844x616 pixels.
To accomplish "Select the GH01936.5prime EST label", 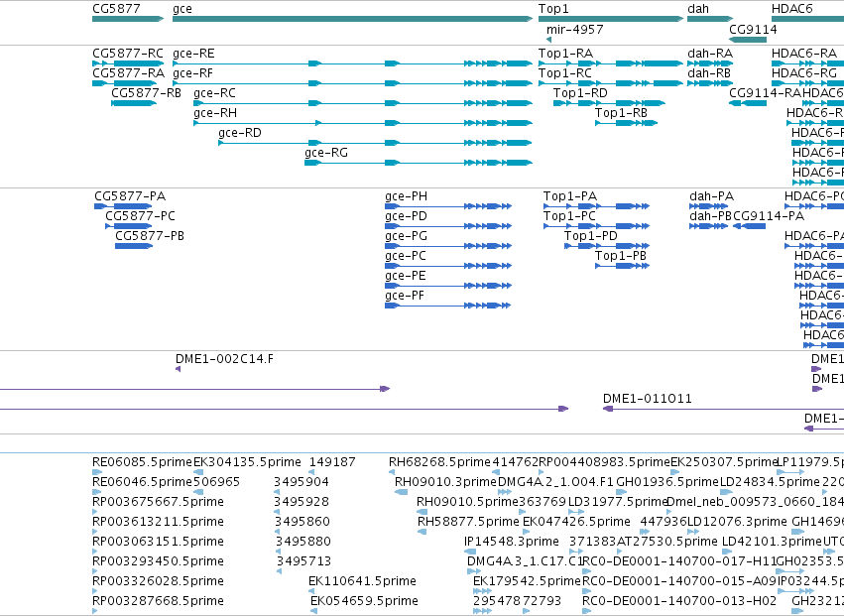I will coord(667,482).
